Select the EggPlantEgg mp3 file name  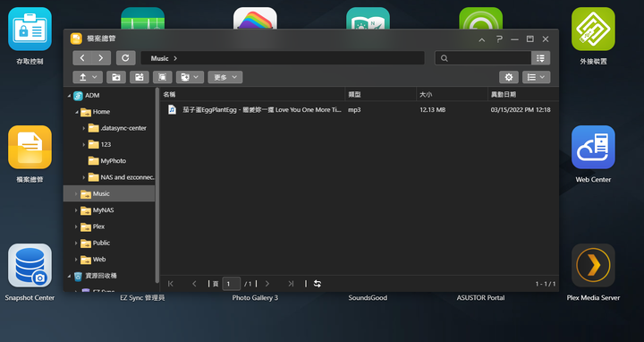[261, 110]
